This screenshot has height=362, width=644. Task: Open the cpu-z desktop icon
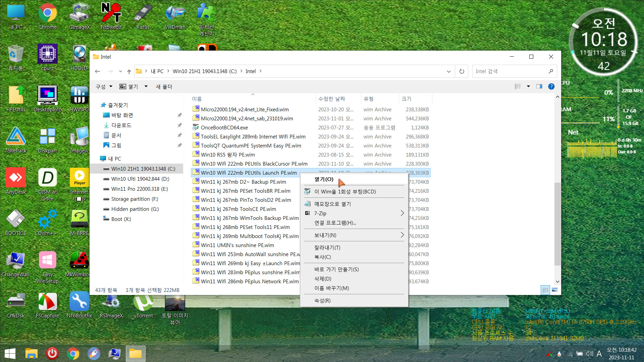click(x=47, y=58)
